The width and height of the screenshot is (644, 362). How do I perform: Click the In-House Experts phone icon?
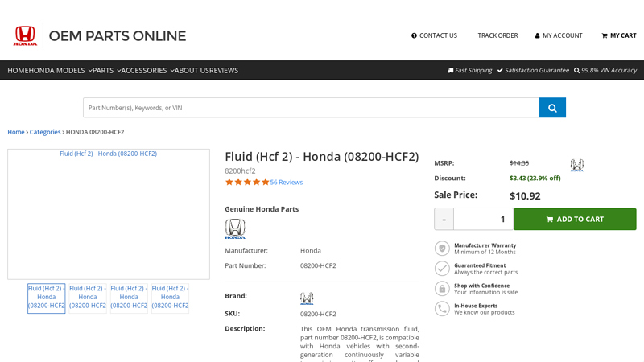[x=442, y=309]
